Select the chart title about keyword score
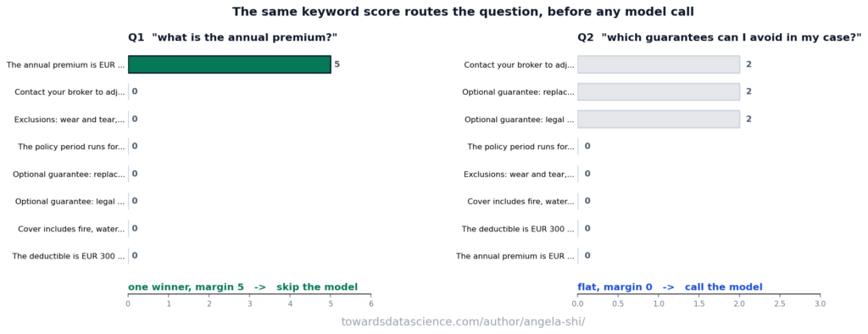 pyautogui.click(x=463, y=12)
